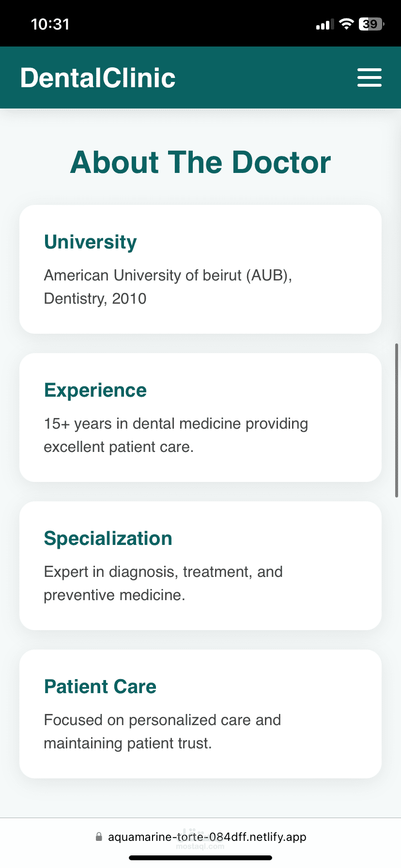Select the University heading
The image size is (401, 868).
coord(91,242)
